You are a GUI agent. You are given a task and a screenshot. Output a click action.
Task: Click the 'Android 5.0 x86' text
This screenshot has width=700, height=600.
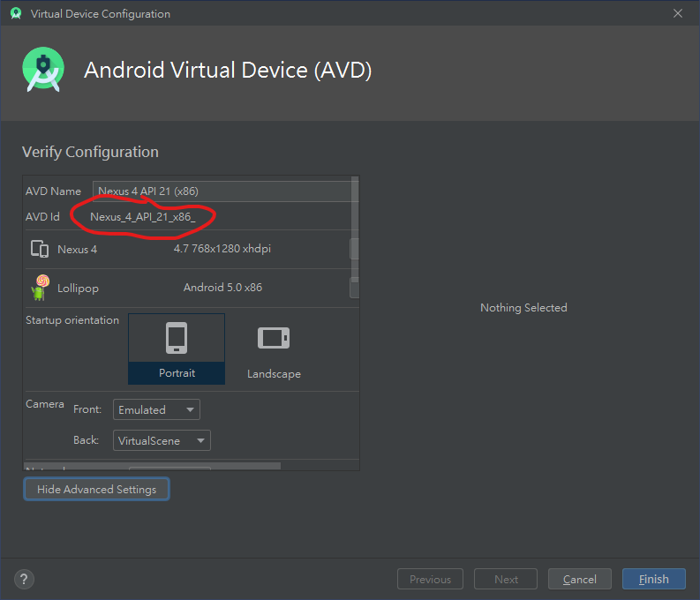[222, 288]
